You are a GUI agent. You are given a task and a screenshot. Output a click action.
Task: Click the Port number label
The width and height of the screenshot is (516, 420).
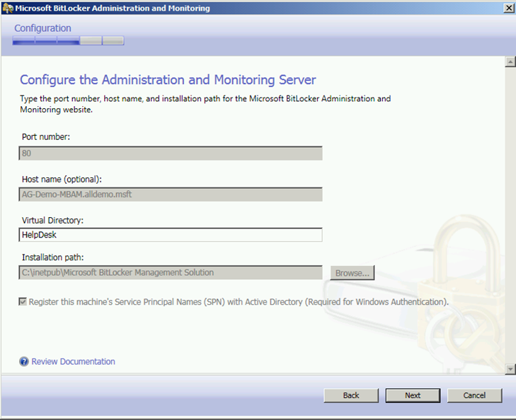tap(46, 137)
